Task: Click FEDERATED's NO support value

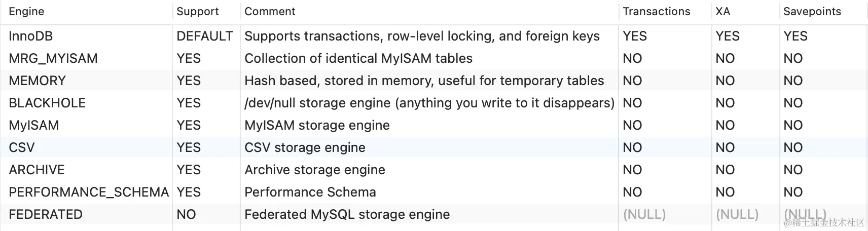Action: coord(186,214)
